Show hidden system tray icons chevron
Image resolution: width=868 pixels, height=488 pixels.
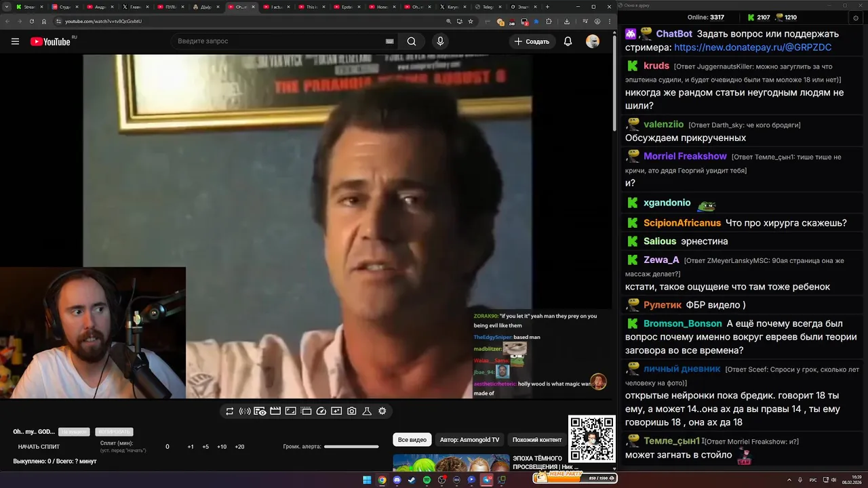coord(789,480)
